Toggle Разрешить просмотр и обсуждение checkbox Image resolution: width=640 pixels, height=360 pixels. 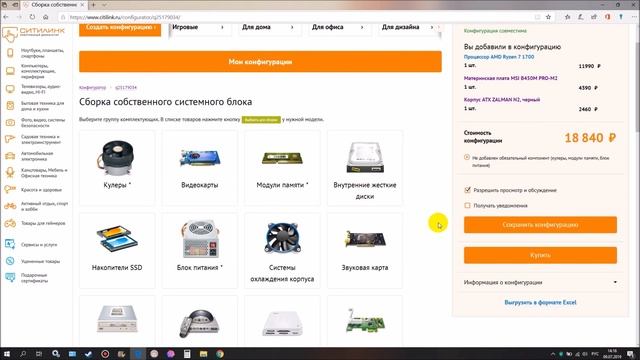(x=467, y=190)
